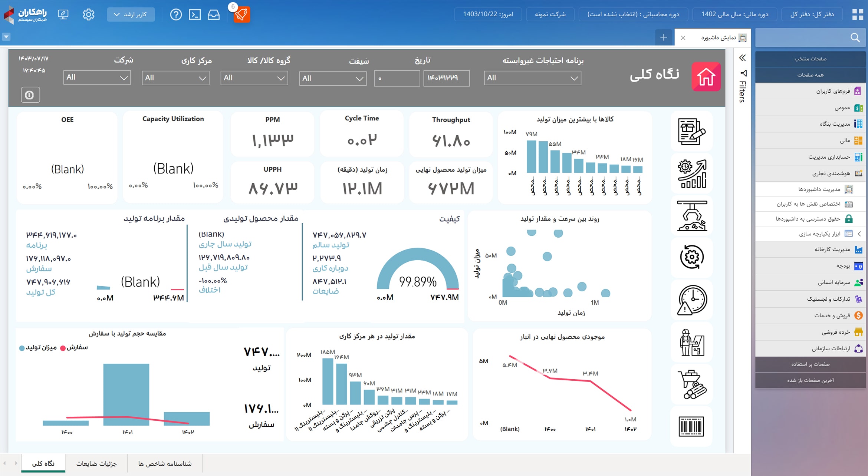Open the gear with growth chart icon
Viewport: 868px width, 476px height.
[692, 174]
